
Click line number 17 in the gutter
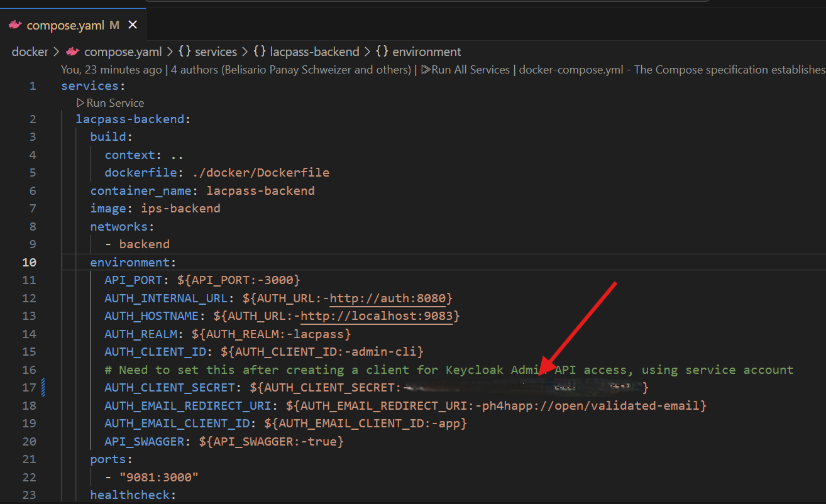[x=29, y=387]
